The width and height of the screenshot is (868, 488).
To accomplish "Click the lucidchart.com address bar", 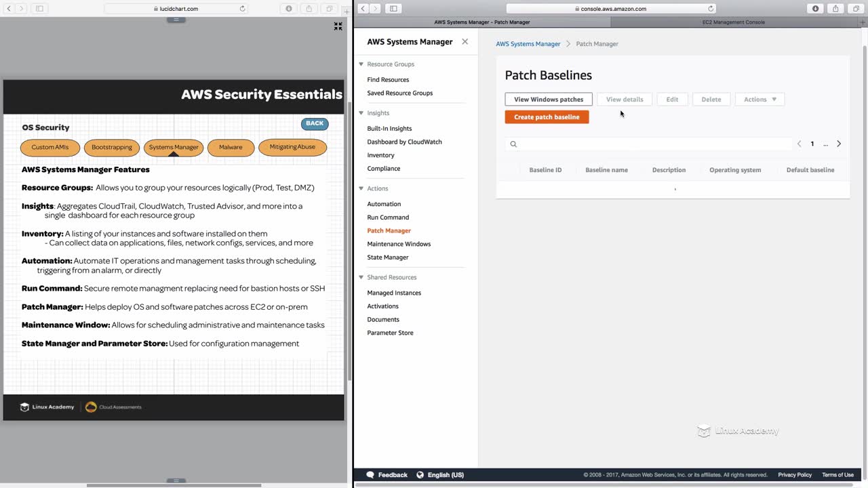I will point(176,9).
